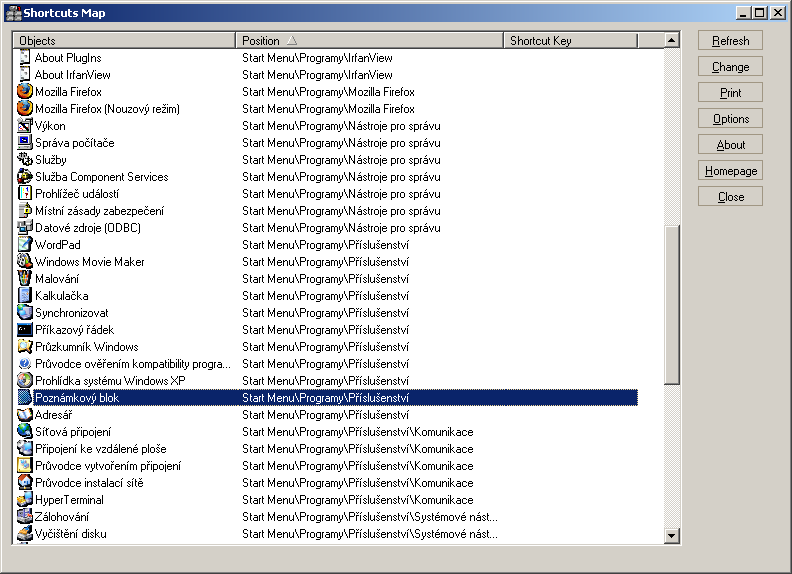Select the Mozilla Firefox (Nouzový režim) text
Image resolution: width=792 pixels, height=574 pixels.
(108, 109)
